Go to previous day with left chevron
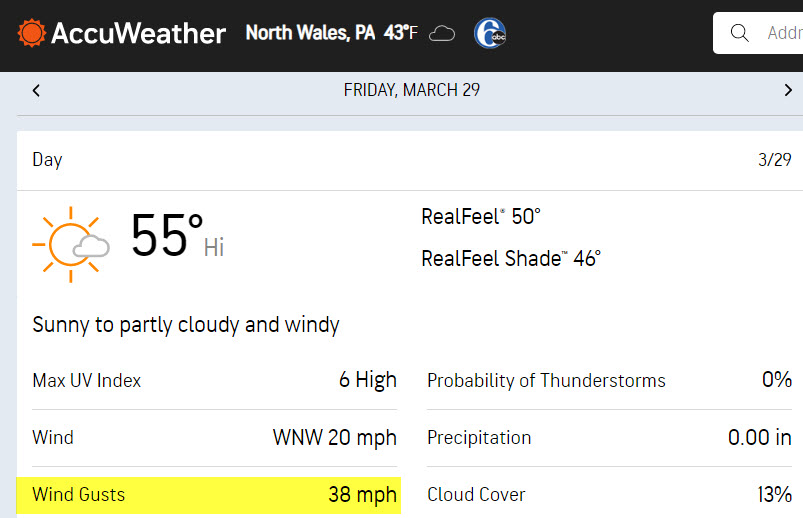Viewport: 803px width, 518px height. coord(36,91)
